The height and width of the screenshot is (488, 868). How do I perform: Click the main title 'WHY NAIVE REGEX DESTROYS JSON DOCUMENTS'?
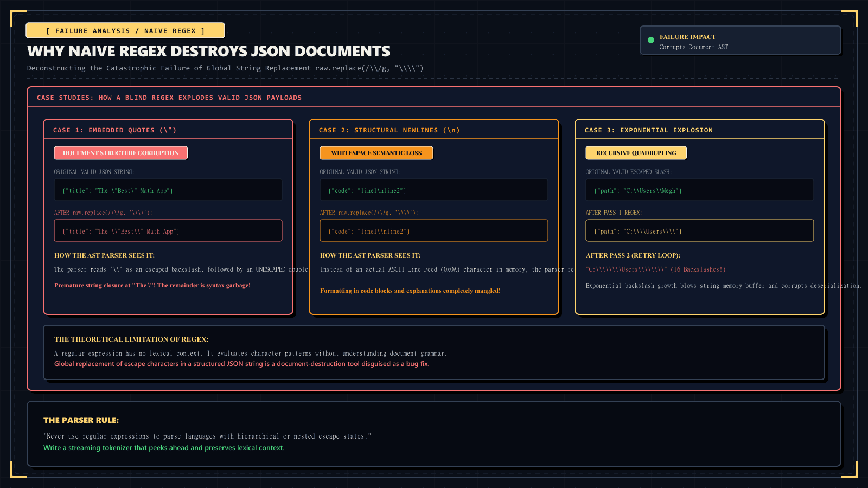click(208, 52)
